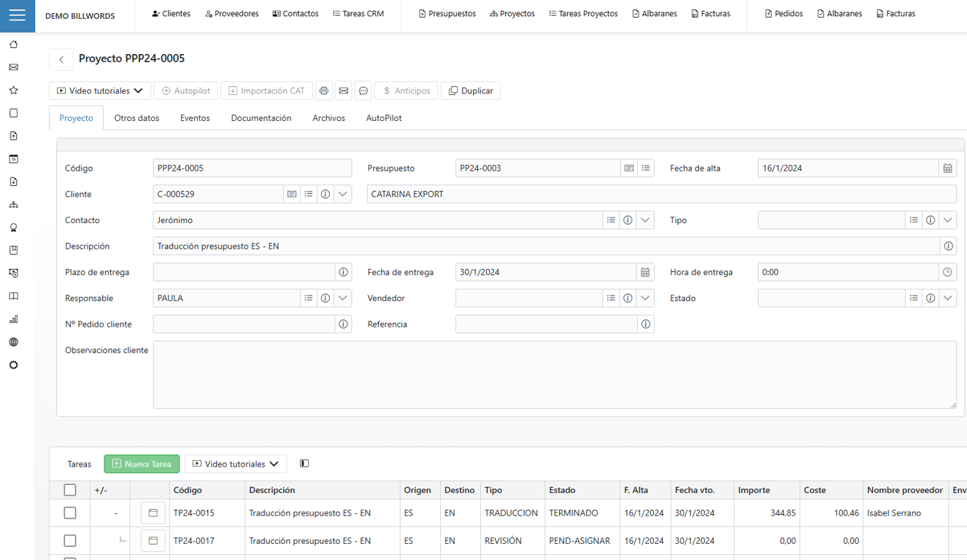967x560 pixels.
Task: Select the checkbox for task TP24-0017
Action: pyautogui.click(x=70, y=541)
